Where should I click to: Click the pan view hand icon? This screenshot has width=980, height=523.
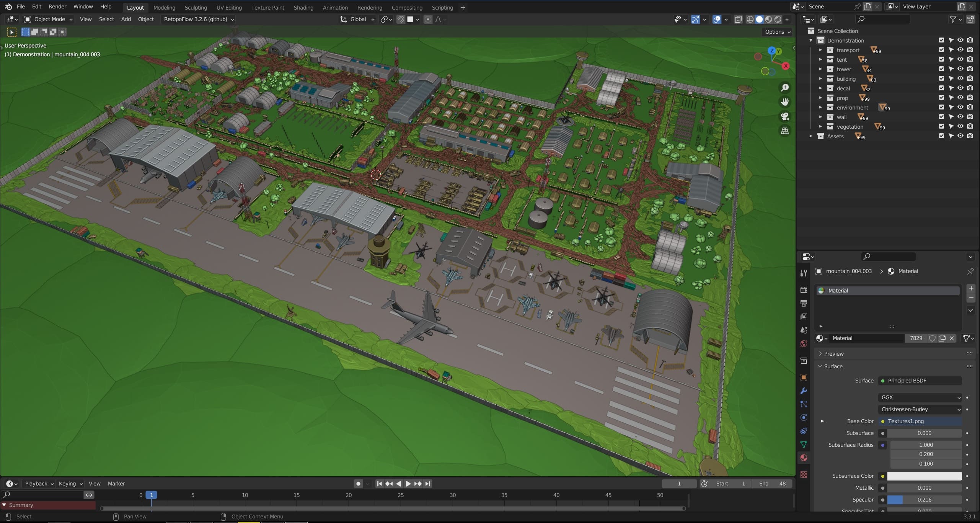point(785,102)
